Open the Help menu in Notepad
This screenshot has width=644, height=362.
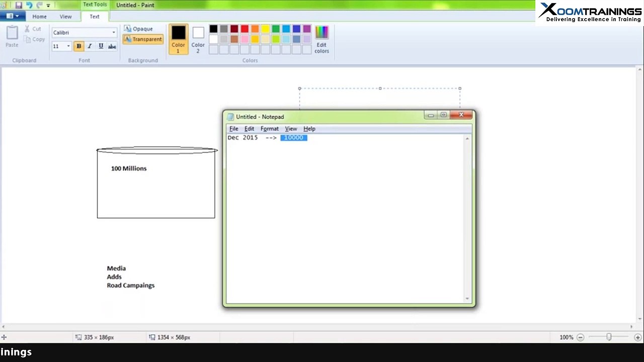[x=309, y=129]
